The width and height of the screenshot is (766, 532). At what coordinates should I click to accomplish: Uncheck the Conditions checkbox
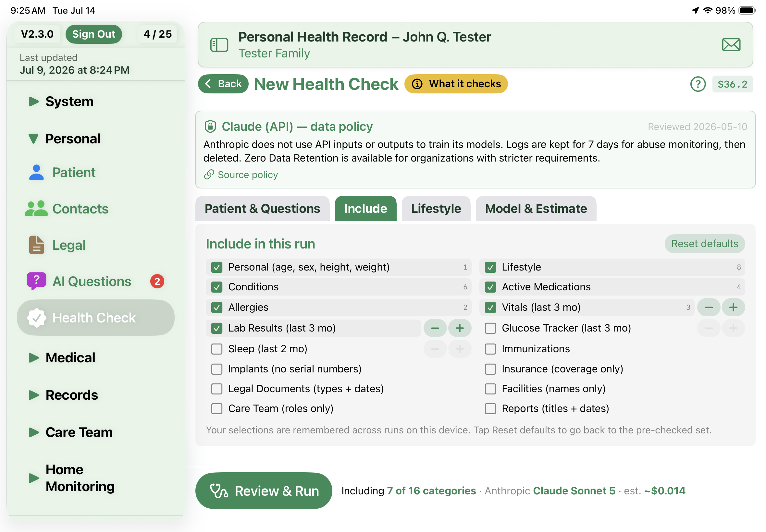[x=217, y=287]
